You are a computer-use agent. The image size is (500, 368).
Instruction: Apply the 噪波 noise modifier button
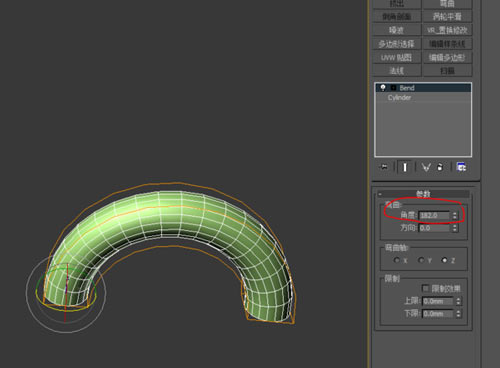coord(397,30)
